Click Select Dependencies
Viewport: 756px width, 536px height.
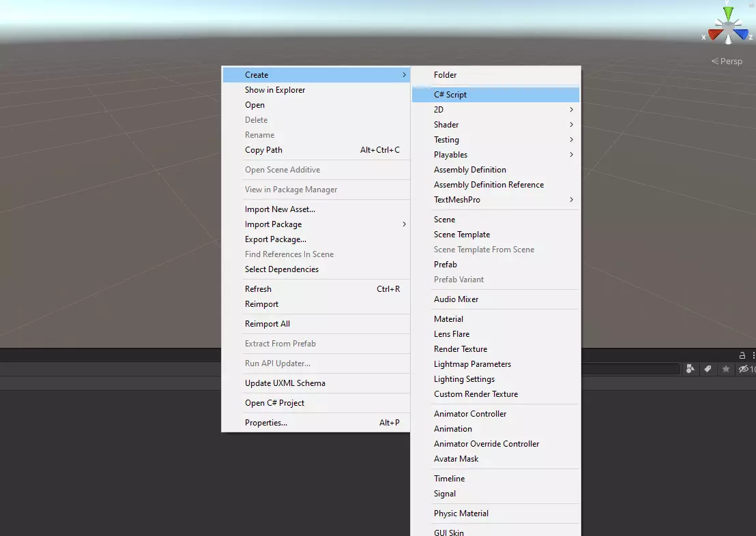point(316,269)
